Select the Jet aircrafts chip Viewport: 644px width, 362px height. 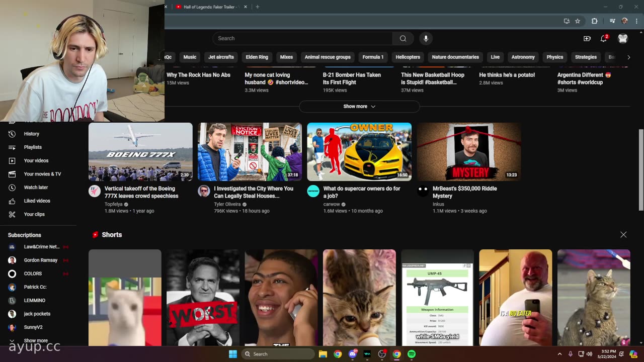point(221,57)
